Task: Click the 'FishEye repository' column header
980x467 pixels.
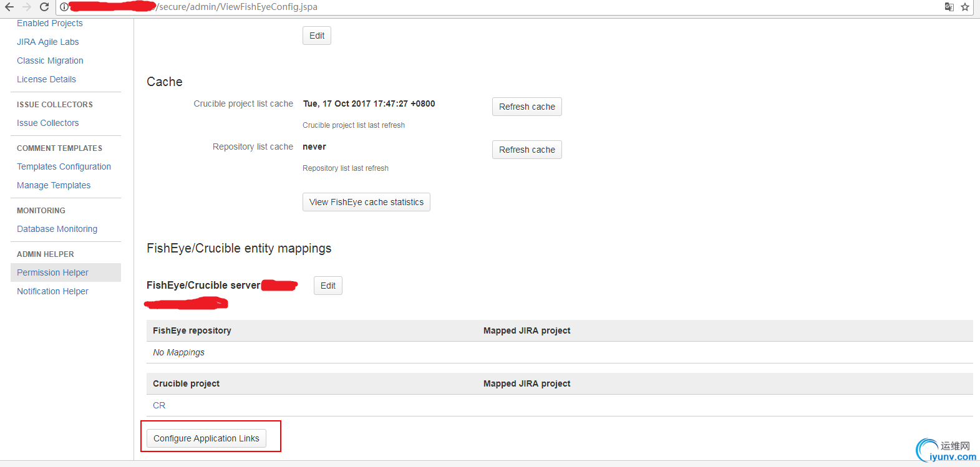Action: tap(192, 330)
